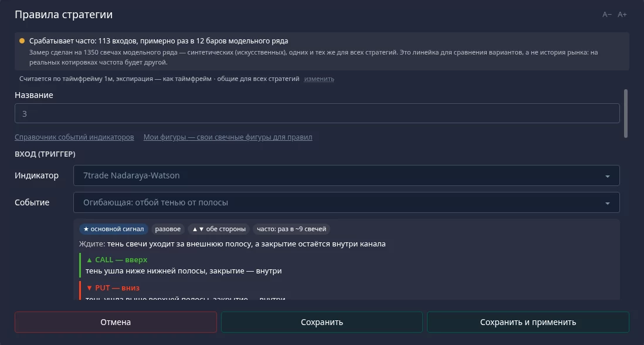Open the Индикатор dropdown showing 7trade Nadaraya-Watson
The image size is (644, 345).
(346, 175)
